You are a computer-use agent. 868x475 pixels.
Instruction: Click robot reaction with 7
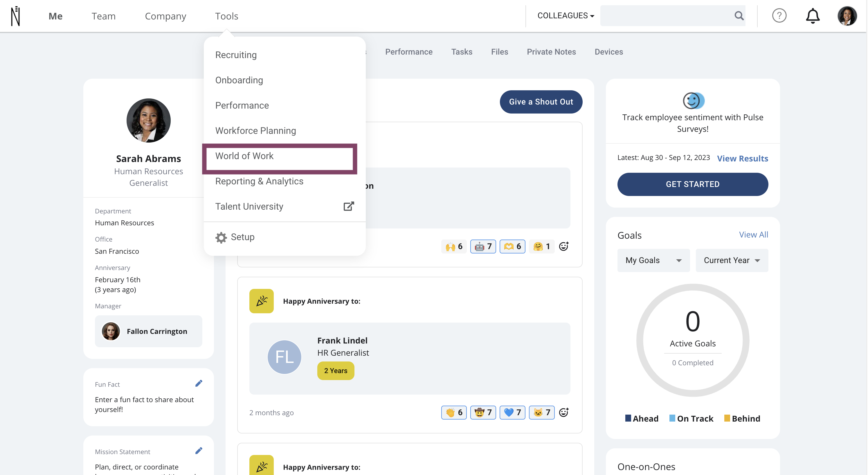(x=483, y=247)
